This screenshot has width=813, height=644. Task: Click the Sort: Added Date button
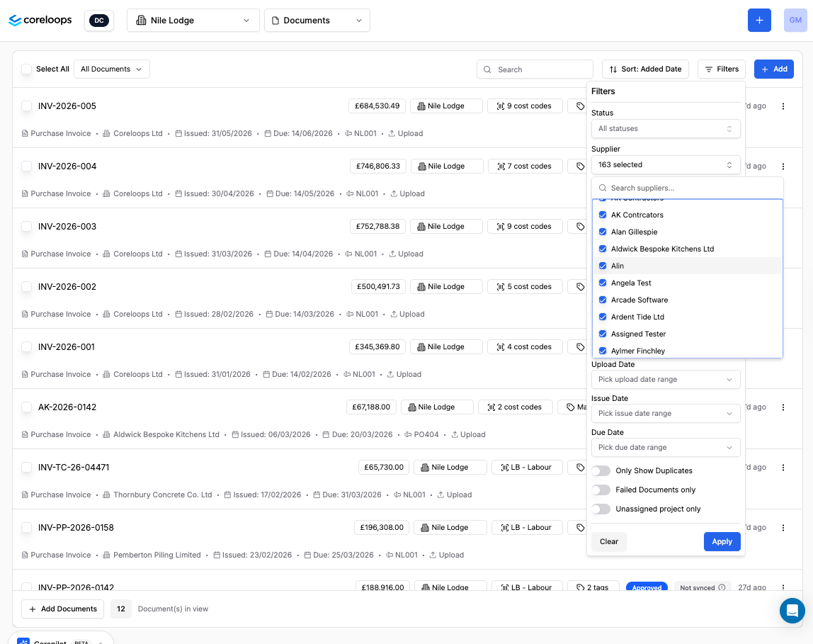[645, 69]
